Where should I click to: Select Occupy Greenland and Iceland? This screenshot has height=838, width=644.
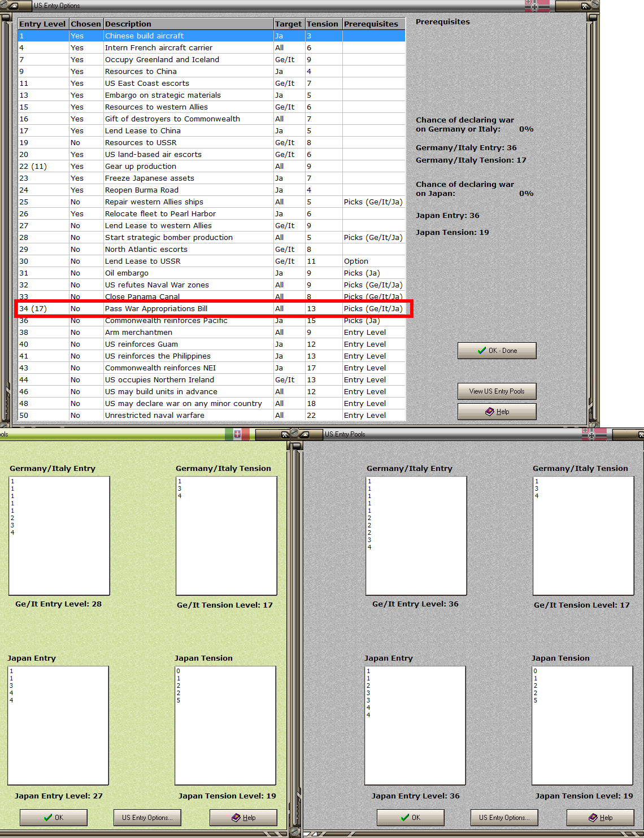click(211, 59)
